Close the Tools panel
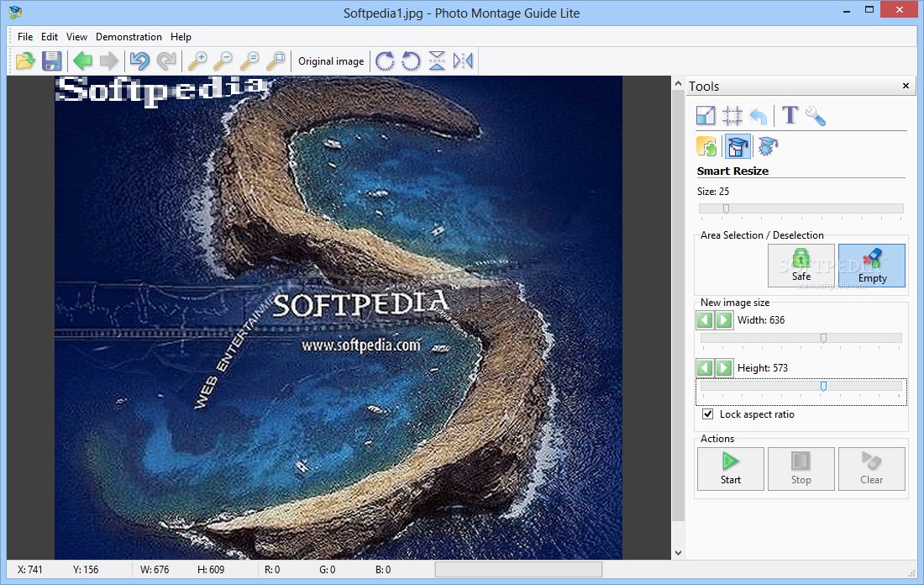This screenshot has width=924, height=585. tap(906, 86)
